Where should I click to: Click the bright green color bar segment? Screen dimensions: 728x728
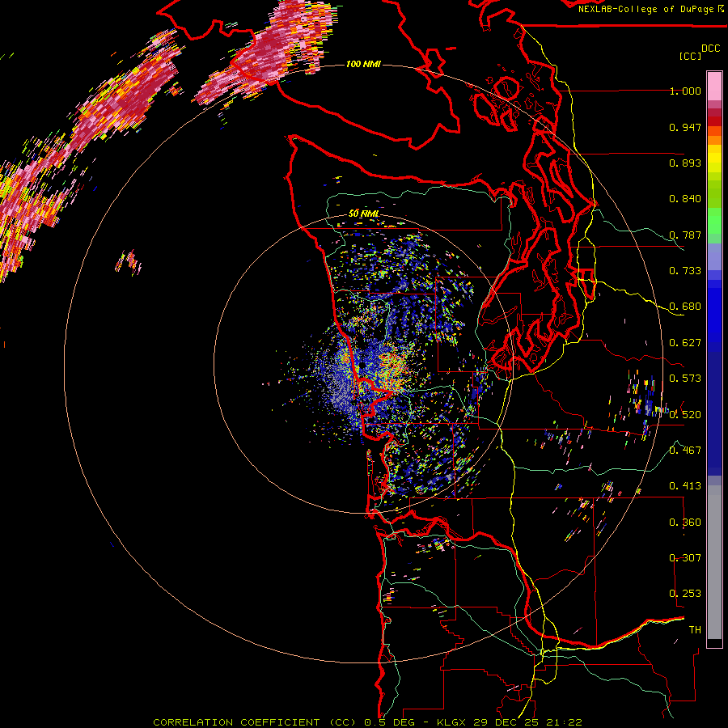[x=714, y=221]
